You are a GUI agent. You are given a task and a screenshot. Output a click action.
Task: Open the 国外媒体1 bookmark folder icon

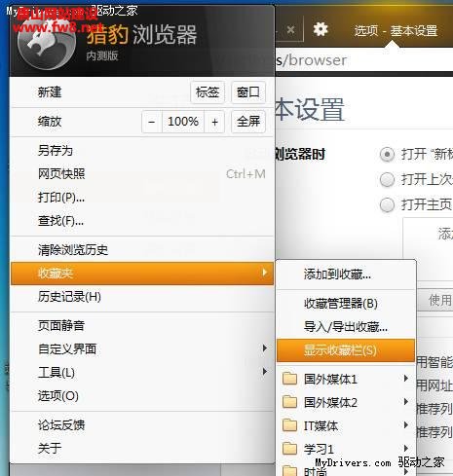289,378
